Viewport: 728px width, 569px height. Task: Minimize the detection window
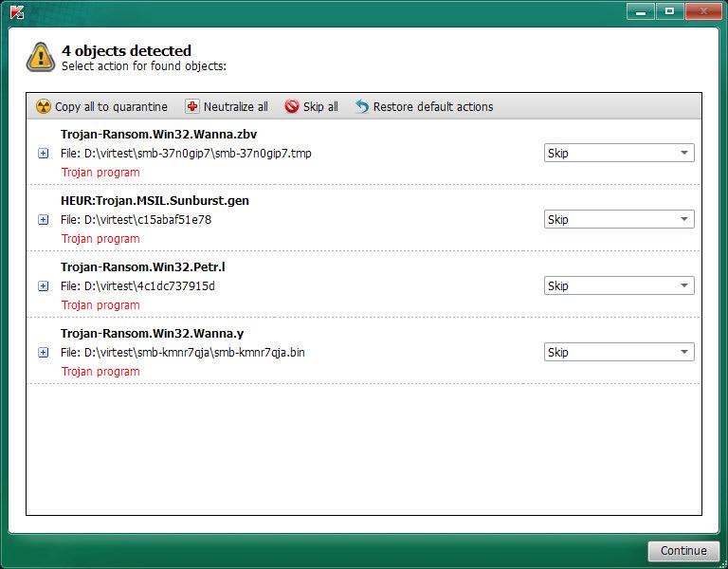[640, 11]
